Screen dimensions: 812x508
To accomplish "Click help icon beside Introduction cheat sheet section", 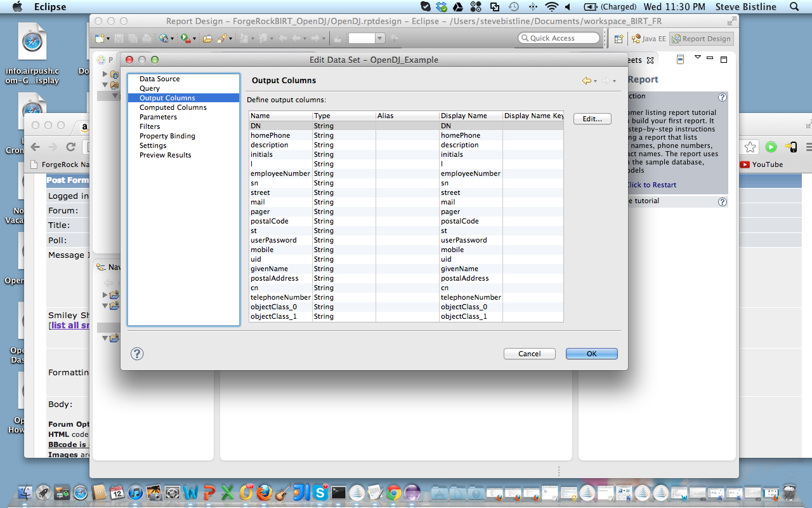I will click(x=722, y=97).
